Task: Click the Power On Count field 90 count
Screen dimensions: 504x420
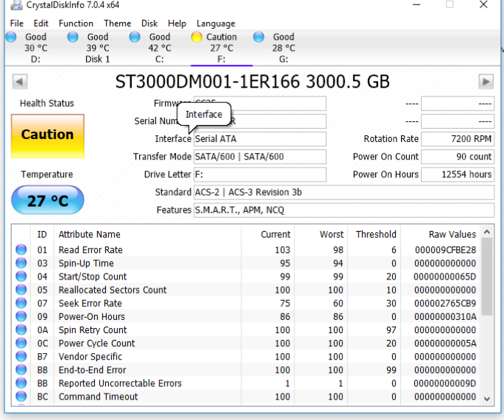Action: coord(458,157)
